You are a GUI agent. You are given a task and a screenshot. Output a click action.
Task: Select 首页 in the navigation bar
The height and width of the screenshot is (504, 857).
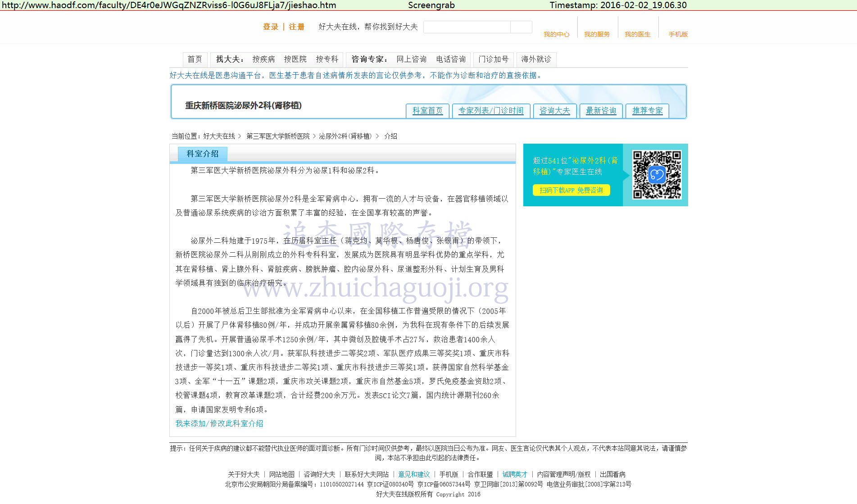(195, 59)
